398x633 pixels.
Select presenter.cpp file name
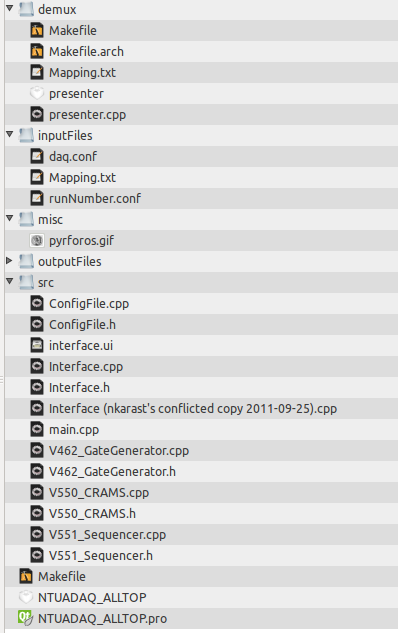click(x=88, y=115)
